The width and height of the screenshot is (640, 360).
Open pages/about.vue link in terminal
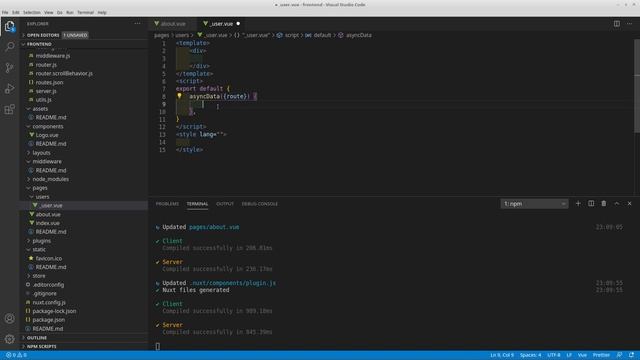click(x=214, y=227)
